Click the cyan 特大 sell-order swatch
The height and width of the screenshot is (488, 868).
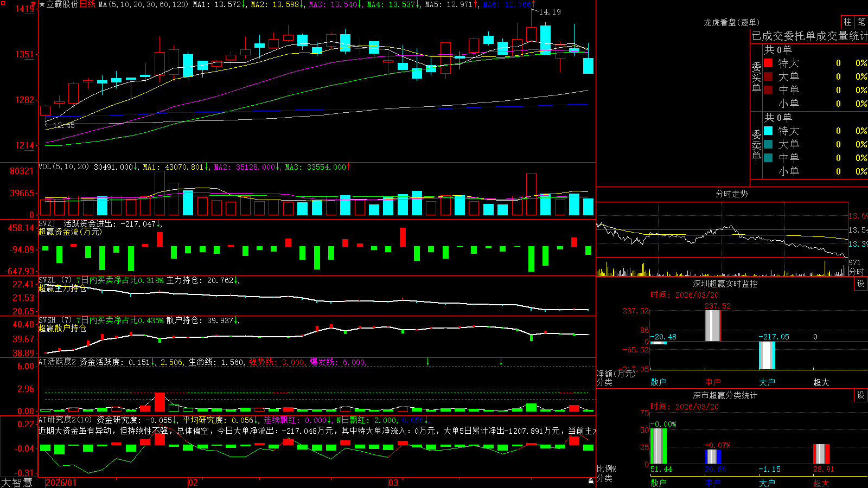[768, 131]
